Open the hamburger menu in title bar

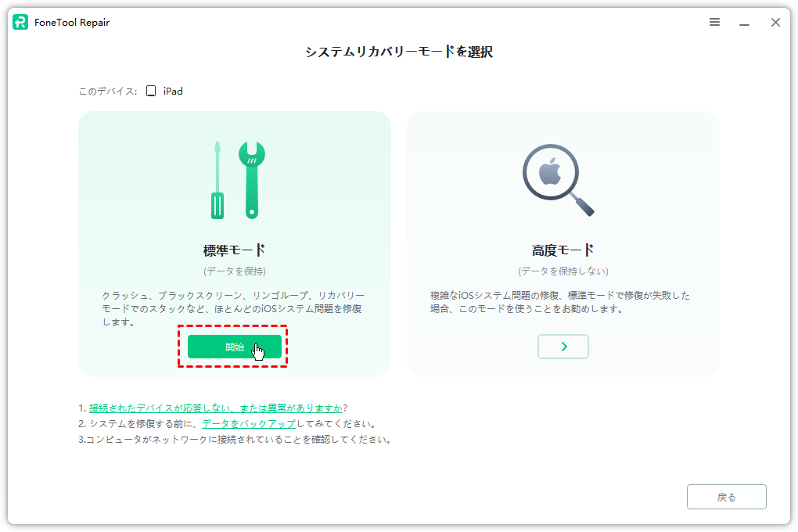714,22
